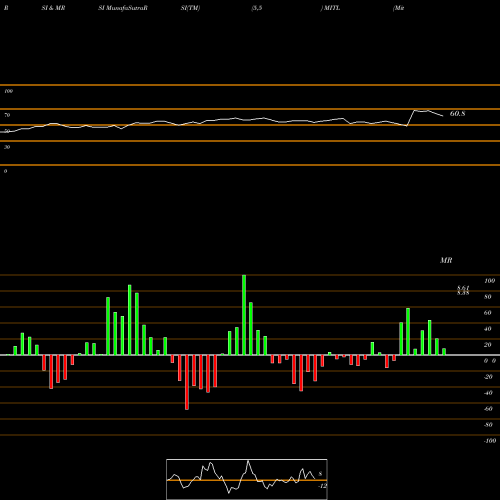500x500 pixels.
Task: Click the 30 level label on RSI axis
Action: point(7,147)
